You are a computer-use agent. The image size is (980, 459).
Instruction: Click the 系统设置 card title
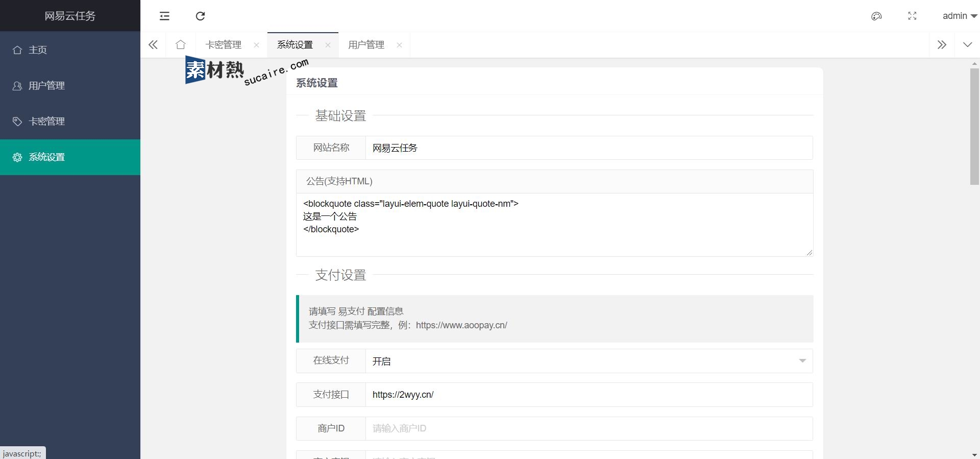point(317,83)
